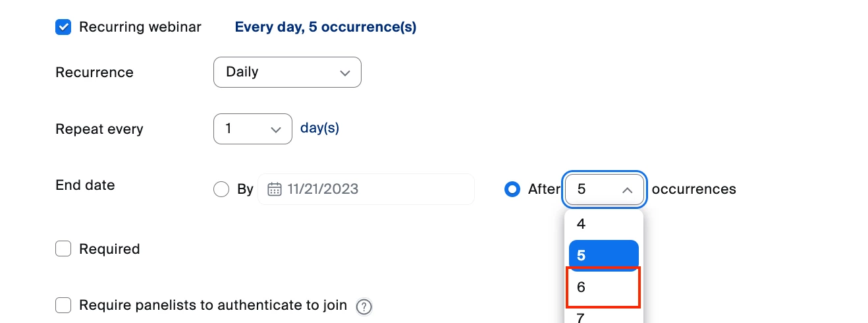Open the Recurrence Daily dropdown
Viewport: 868px width, 323px height.
[x=287, y=73]
